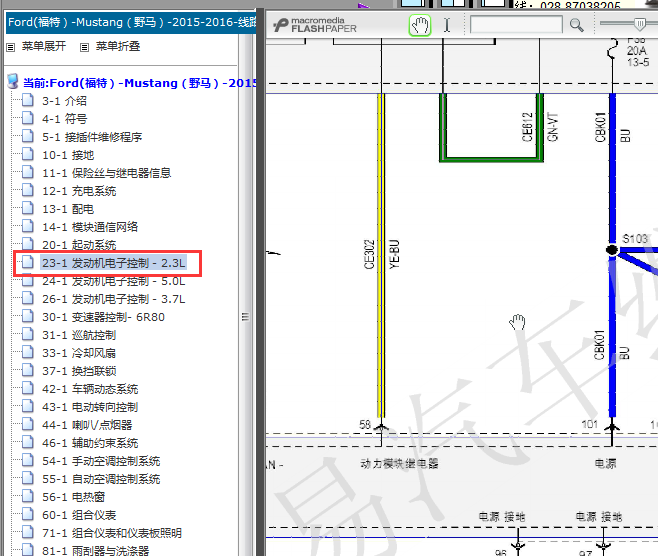Open 37-1 换挡联锁

[x=79, y=371]
